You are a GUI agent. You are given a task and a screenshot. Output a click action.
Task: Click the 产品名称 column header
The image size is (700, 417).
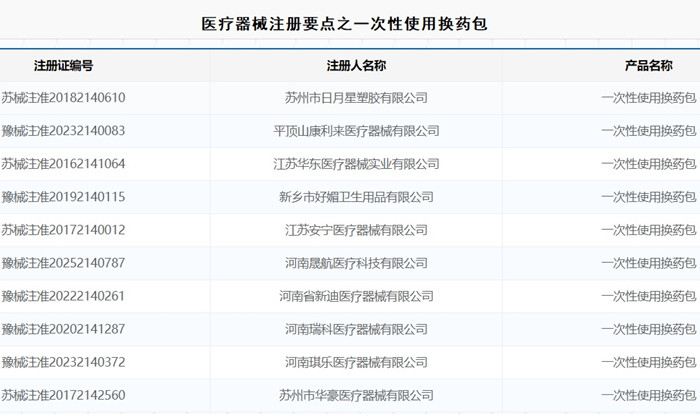(649, 66)
